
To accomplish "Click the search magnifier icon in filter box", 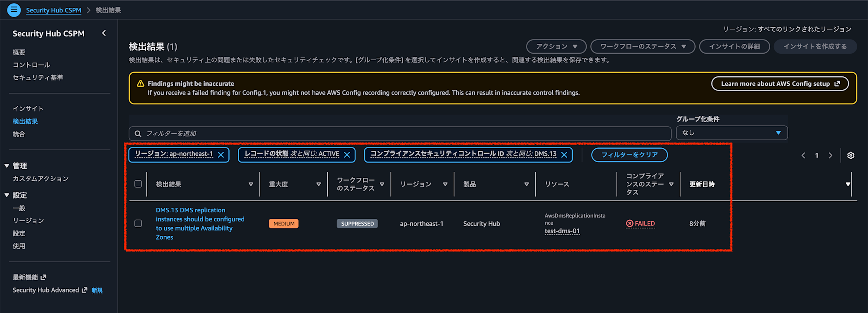I will click(138, 134).
